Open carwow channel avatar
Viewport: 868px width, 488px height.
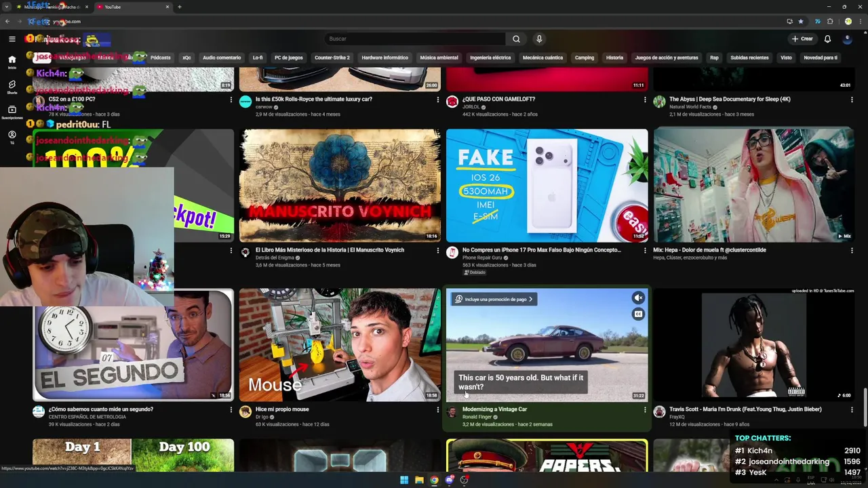click(245, 102)
